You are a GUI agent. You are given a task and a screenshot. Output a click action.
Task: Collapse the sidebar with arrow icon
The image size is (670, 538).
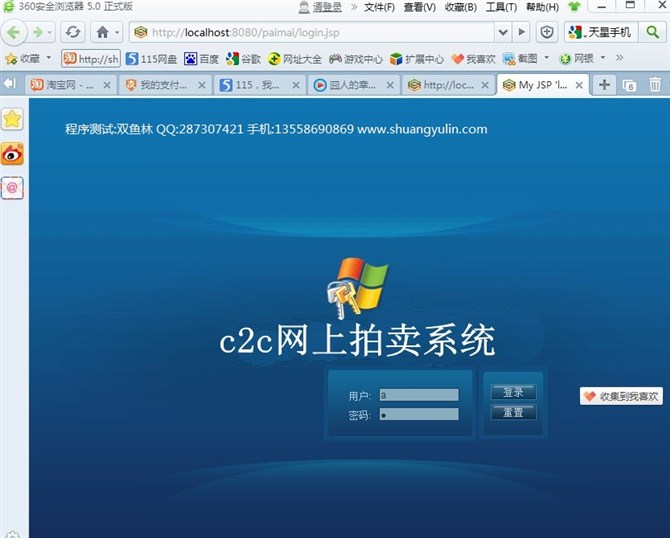click(9, 83)
